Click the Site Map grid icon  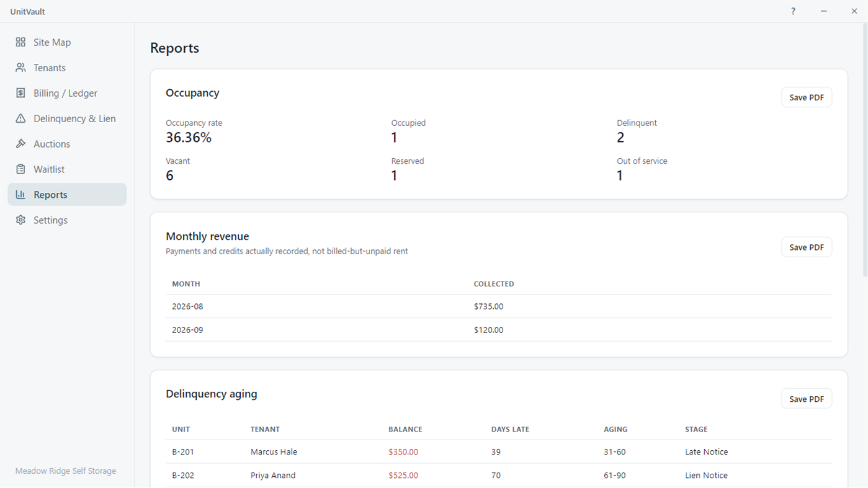click(20, 42)
